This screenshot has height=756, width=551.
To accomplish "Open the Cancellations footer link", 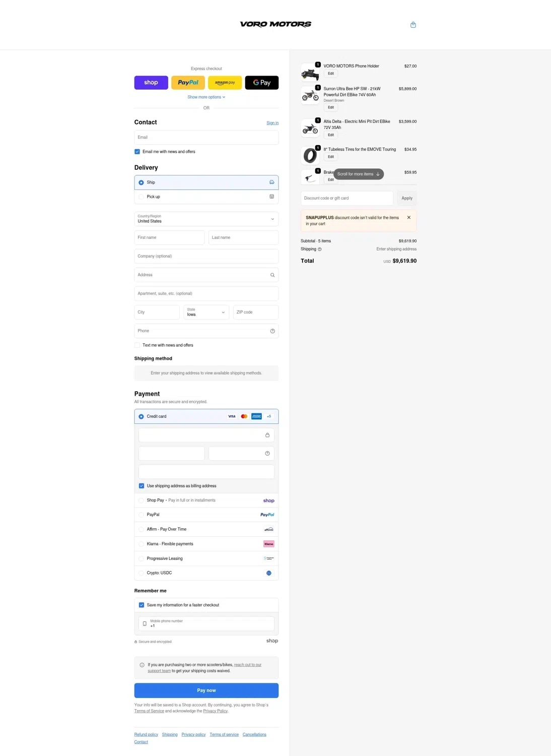I will click(254, 734).
